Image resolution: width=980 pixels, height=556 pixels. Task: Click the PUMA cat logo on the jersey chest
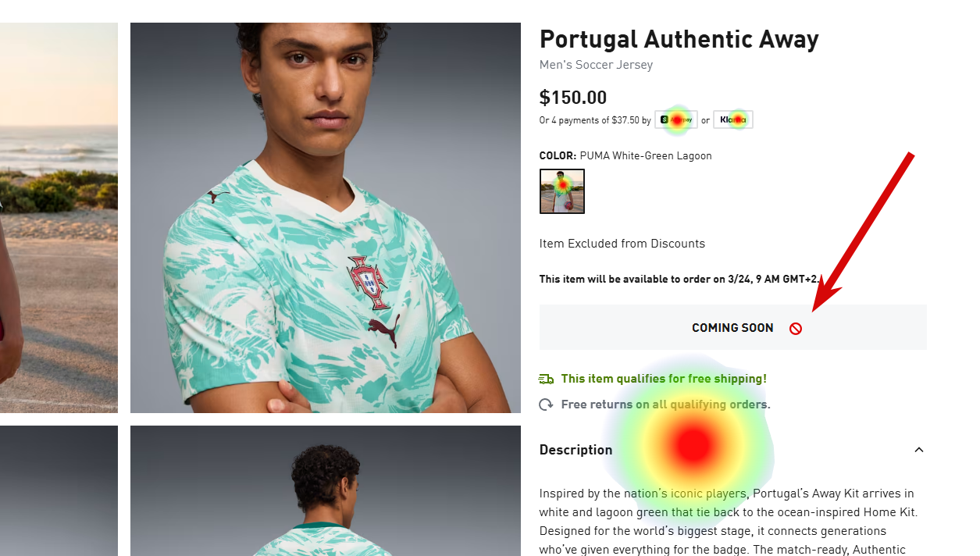[x=383, y=331]
